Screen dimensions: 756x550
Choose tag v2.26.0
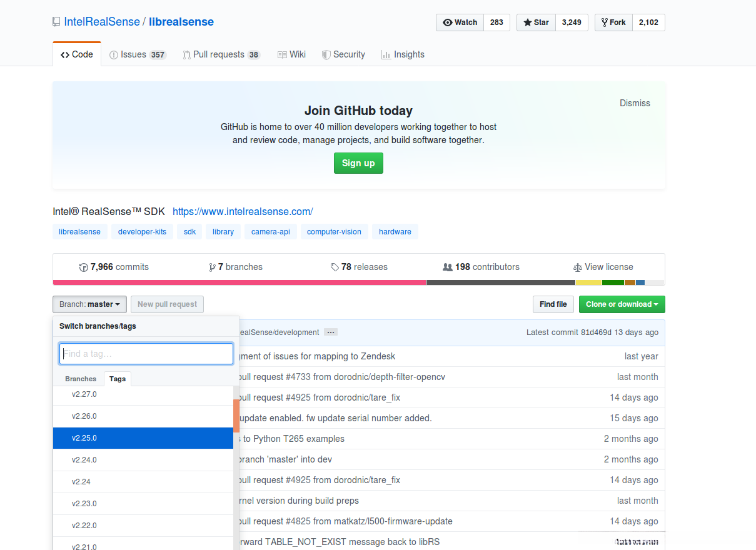[x=143, y=416]
